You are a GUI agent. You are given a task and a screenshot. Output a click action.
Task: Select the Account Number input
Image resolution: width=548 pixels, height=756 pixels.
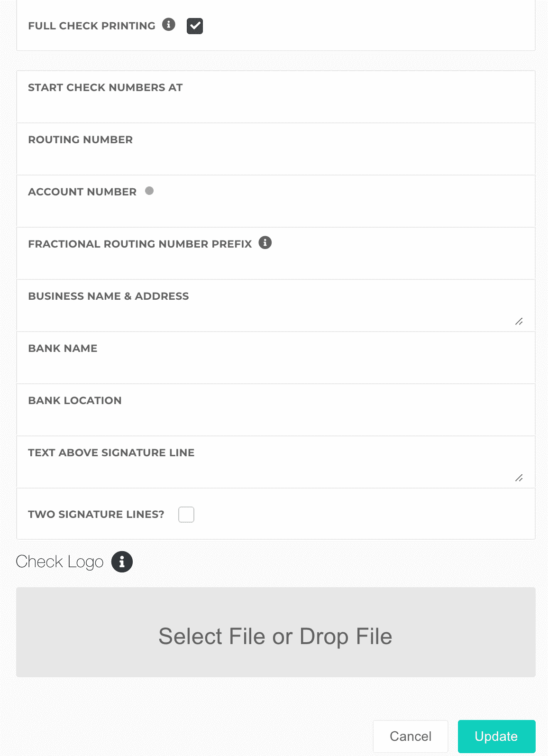coord(275,212)
